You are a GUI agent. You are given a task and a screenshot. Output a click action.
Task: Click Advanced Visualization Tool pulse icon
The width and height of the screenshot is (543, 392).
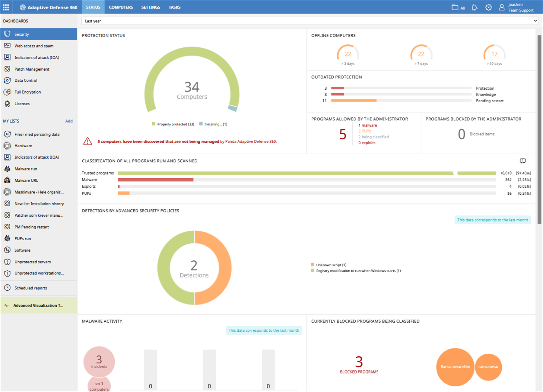6,305
